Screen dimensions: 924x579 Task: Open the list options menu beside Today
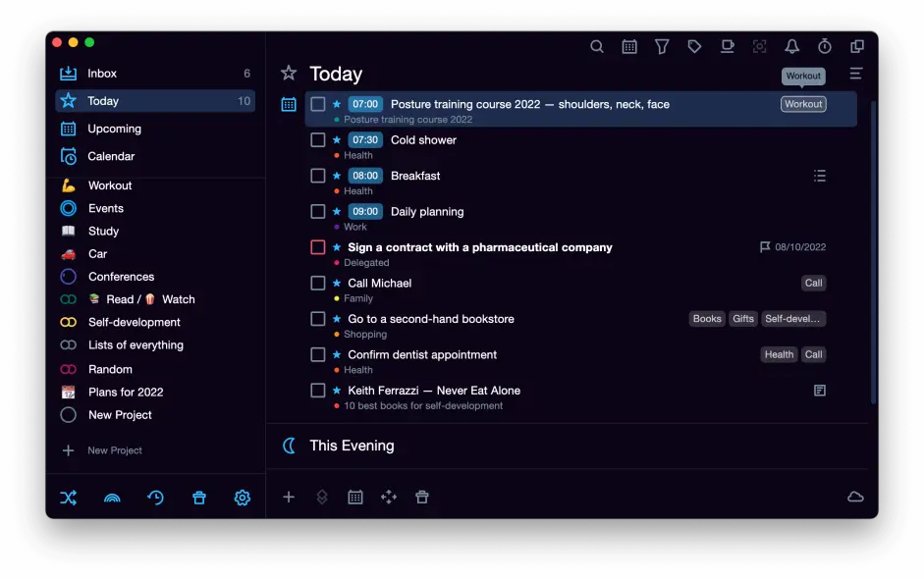pos(856,74)
